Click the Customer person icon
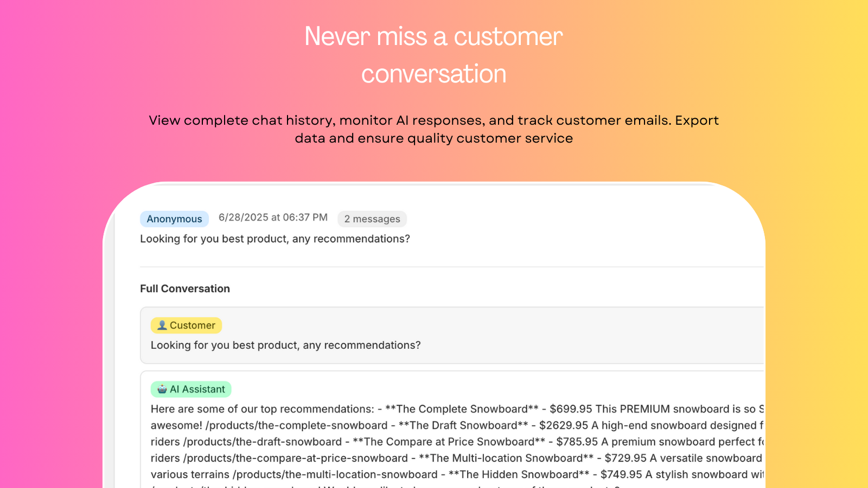Image resolution: width=868 pixels, height=488 pixels. point(162,325)
